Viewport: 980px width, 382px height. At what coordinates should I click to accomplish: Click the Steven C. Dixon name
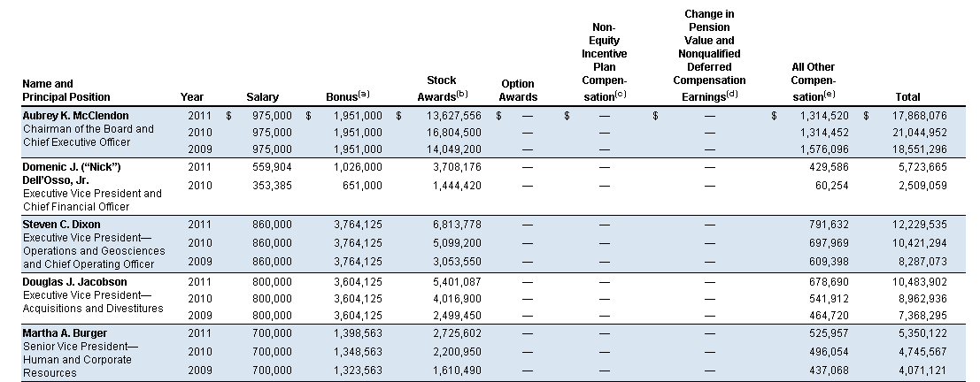pos(61,224)
